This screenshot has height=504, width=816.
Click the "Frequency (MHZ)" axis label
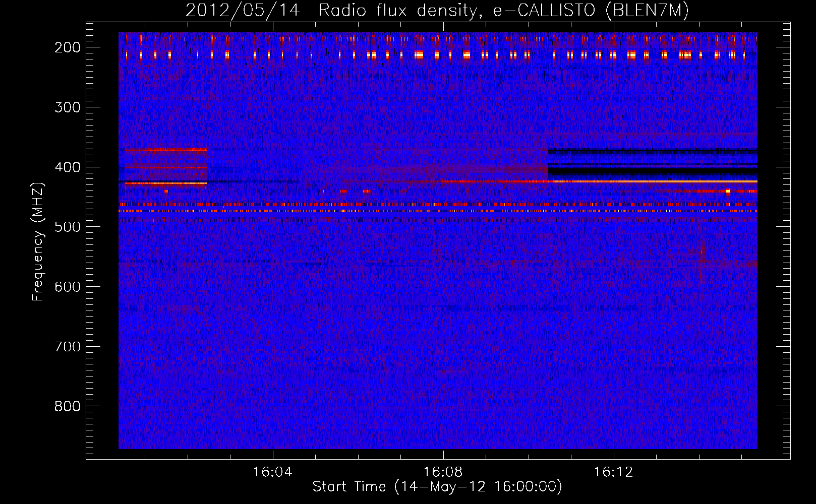point(38,242)
